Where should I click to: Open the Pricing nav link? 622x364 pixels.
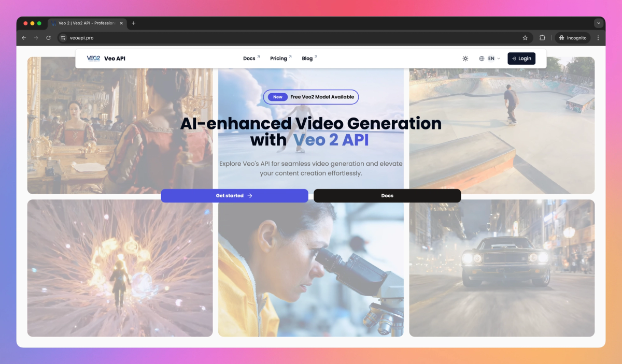point(281,59)
